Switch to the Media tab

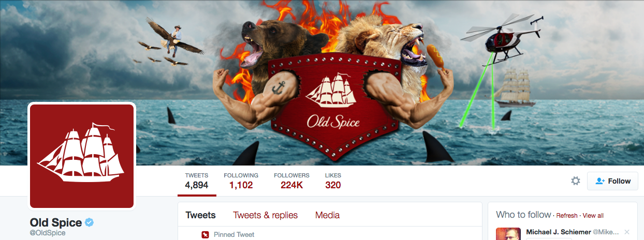click(327, 215)
